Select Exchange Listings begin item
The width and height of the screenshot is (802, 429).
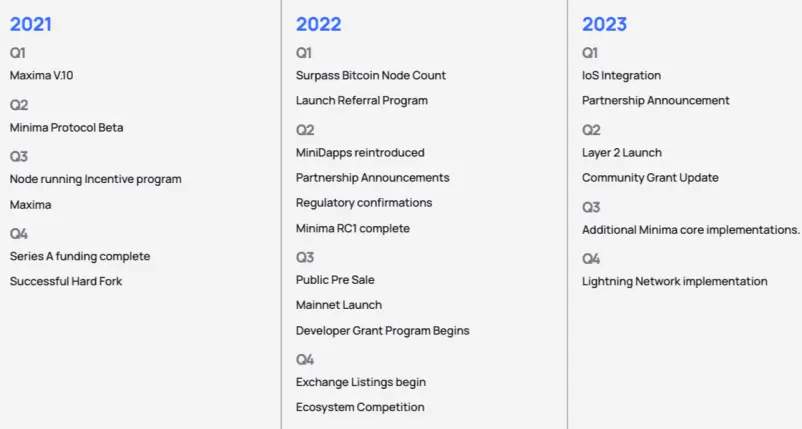click(x=361, y=382)
